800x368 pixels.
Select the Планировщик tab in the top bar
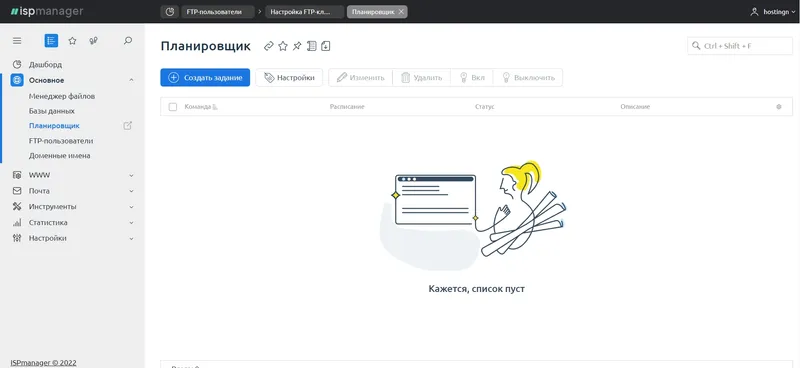point(373,12)
